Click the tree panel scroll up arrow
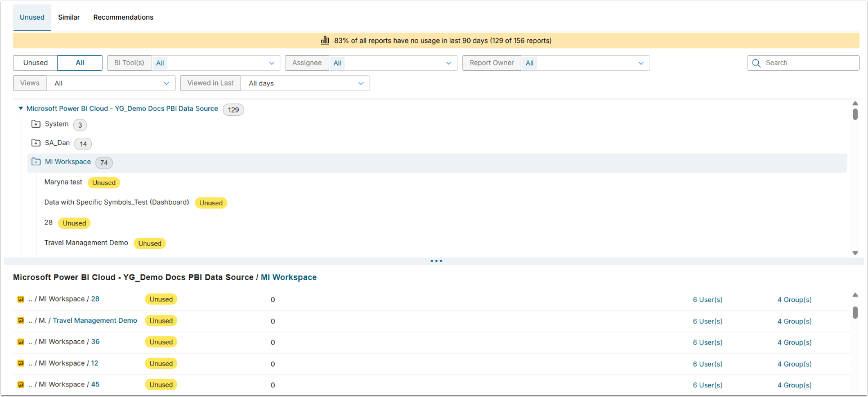This screenshot has height=397, width=868. 855,103
